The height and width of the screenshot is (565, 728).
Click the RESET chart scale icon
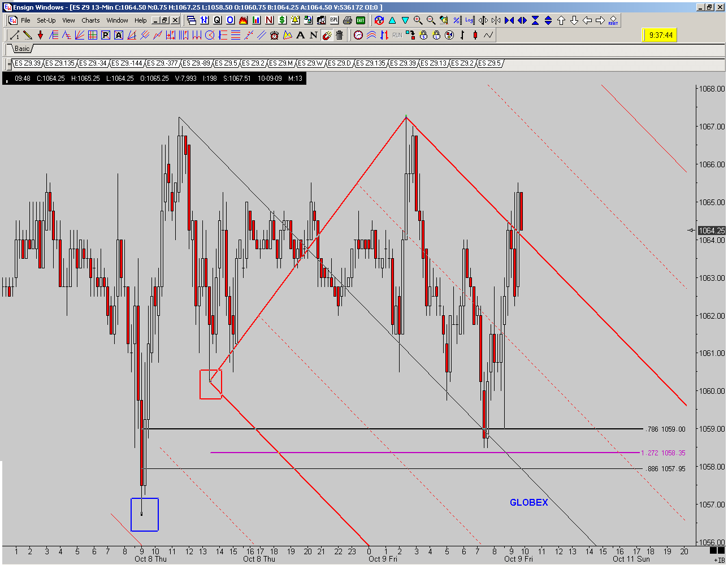613,20
